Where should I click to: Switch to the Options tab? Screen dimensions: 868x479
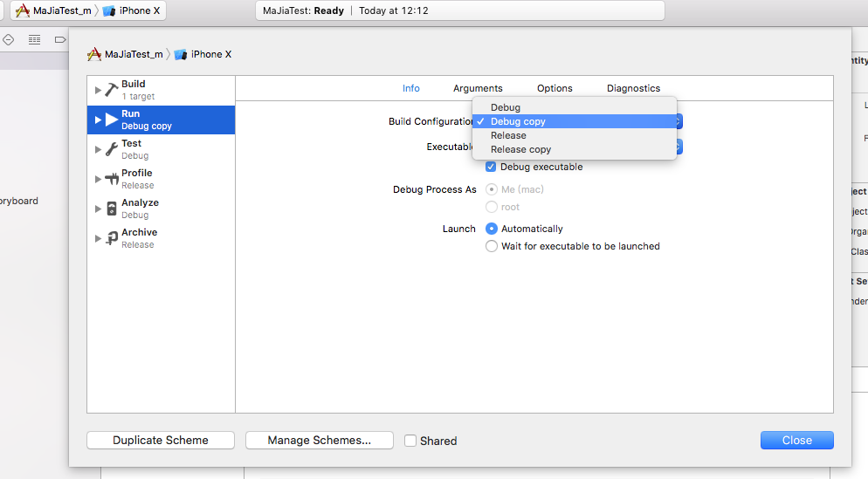(555, 88)
